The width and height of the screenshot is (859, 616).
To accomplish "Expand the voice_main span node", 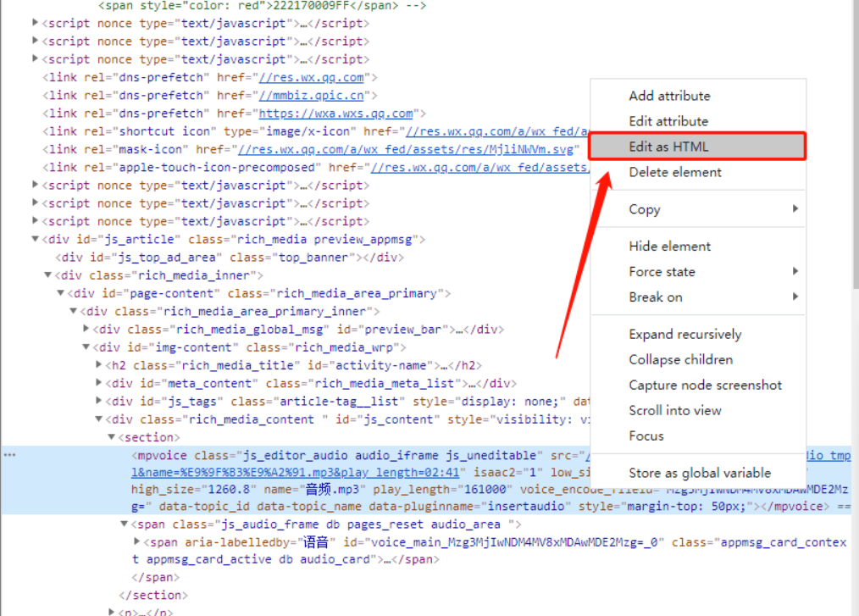I will click(137, 542).
